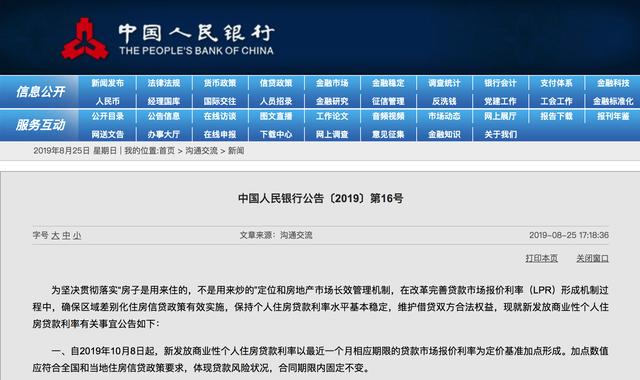Go to 金融研究
Screen dimensions: 640x380
(332, 101)
